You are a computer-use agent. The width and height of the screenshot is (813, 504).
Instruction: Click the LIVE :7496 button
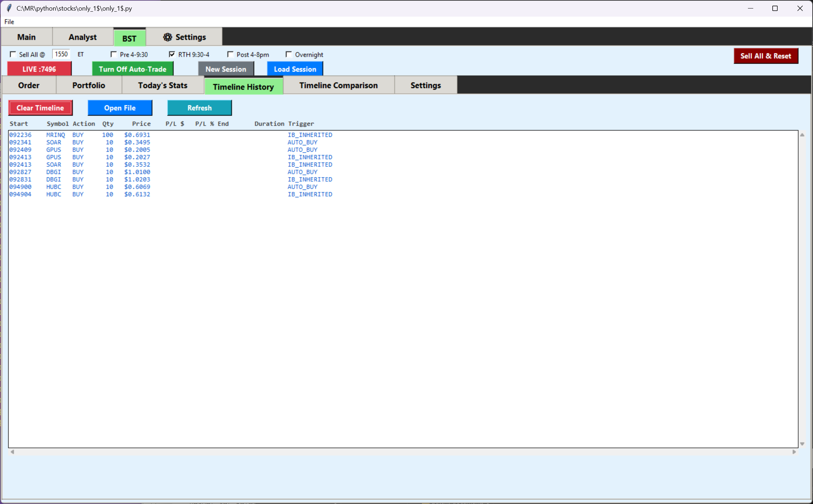(x=39, y=69)
